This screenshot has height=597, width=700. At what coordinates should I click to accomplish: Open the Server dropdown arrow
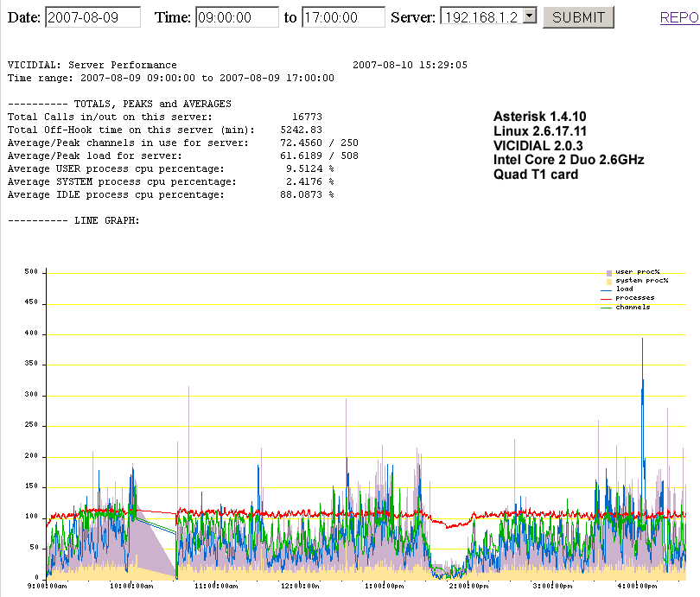(530, 16)
